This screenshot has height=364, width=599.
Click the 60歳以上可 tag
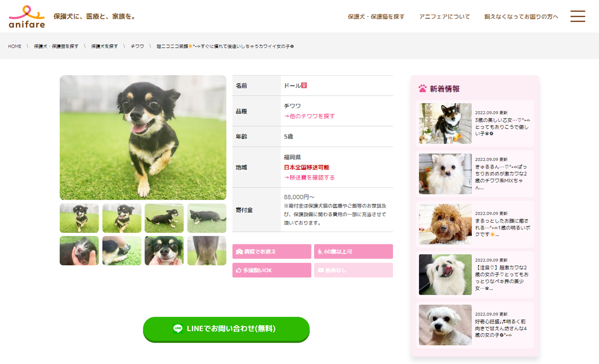click(x=353, y=252)
